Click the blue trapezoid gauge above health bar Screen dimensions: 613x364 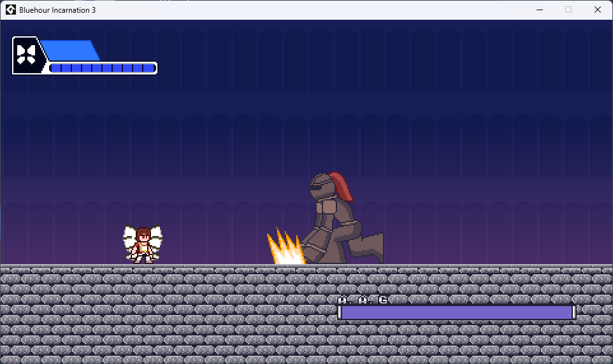tap(70, 50)
